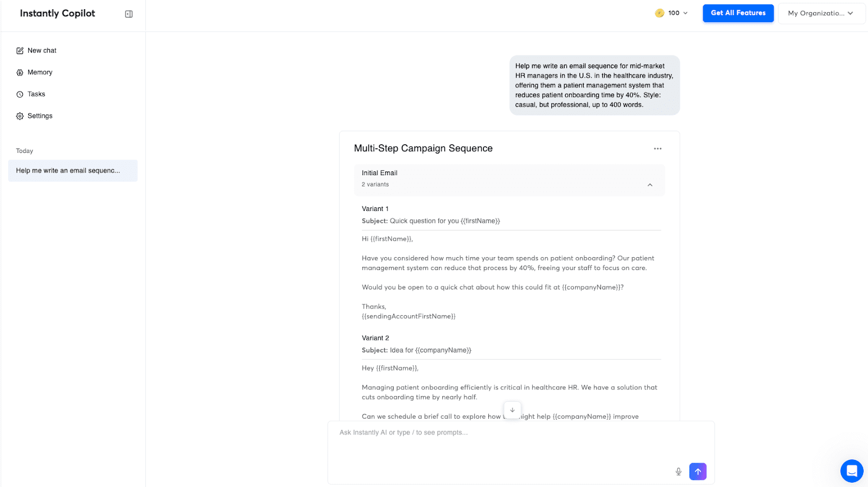Collapse the Initial Email variants section
The height and width of the screenshot is (487, 868).
(650, 185)
